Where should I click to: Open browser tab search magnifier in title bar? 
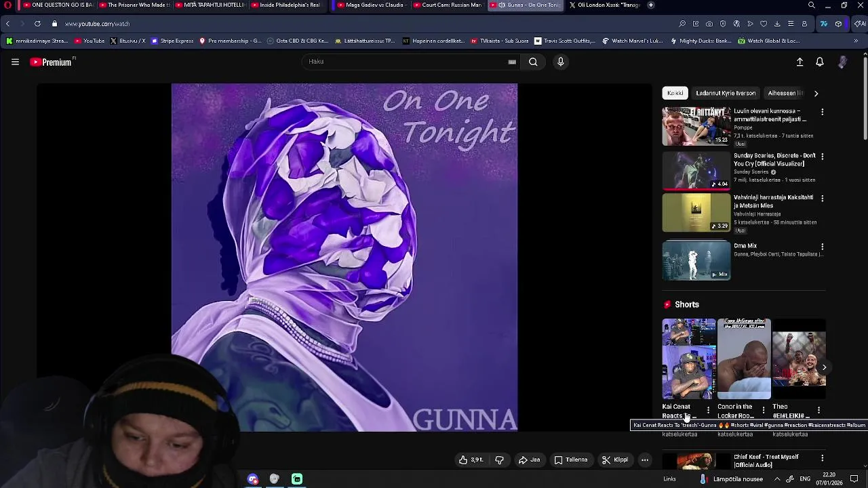click(x=812, y=5)
